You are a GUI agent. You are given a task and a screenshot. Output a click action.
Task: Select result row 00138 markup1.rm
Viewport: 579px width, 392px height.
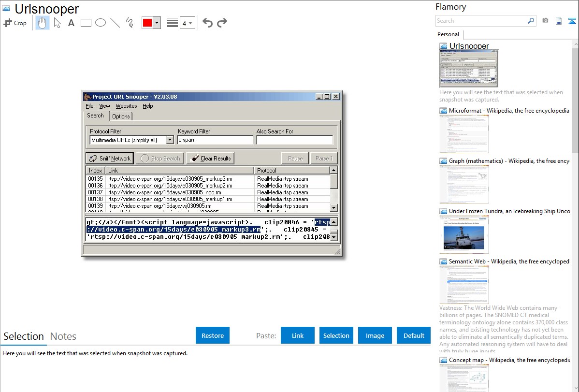[x=208, y=199]
